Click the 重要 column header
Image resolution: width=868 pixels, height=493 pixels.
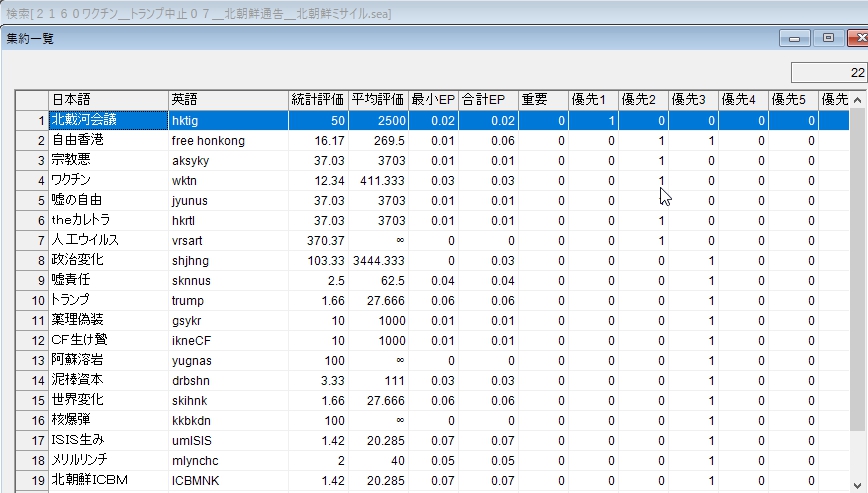point(543,99)
